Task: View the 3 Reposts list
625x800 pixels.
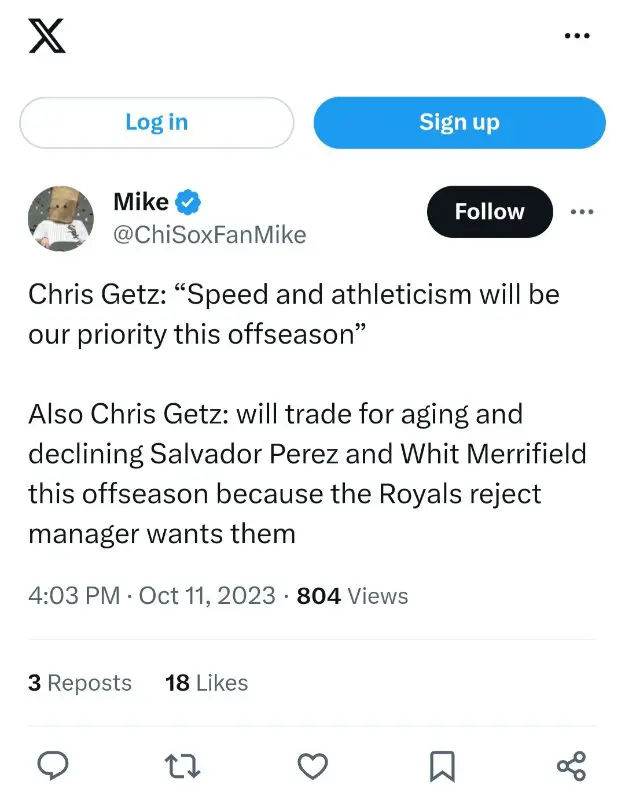Action: coord(80,683)
